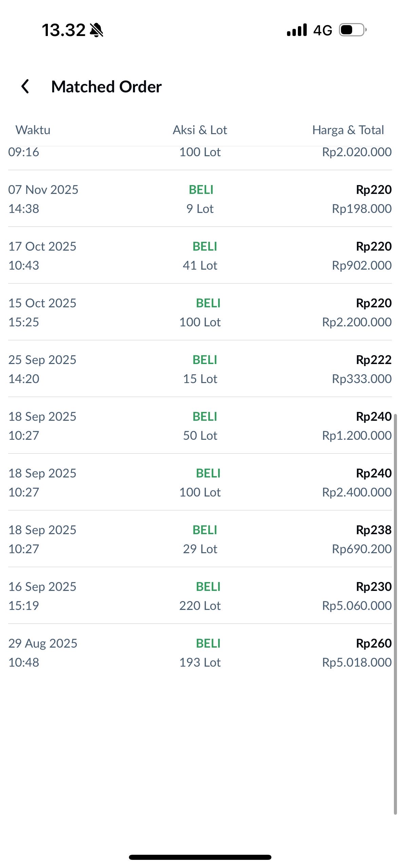This screenshot has width=400, height=868.
Task: Tap the home indicator bar at the bottom
Action: tap(200, 857)
